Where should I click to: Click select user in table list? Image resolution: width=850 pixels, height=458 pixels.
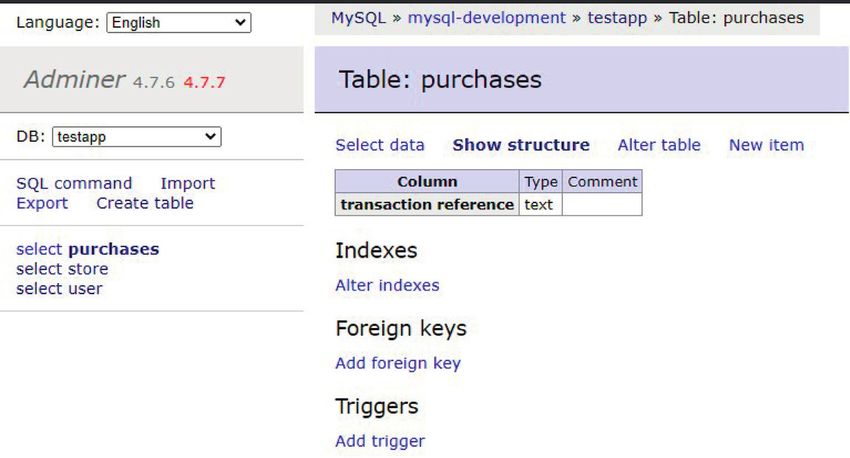[59, 288]
